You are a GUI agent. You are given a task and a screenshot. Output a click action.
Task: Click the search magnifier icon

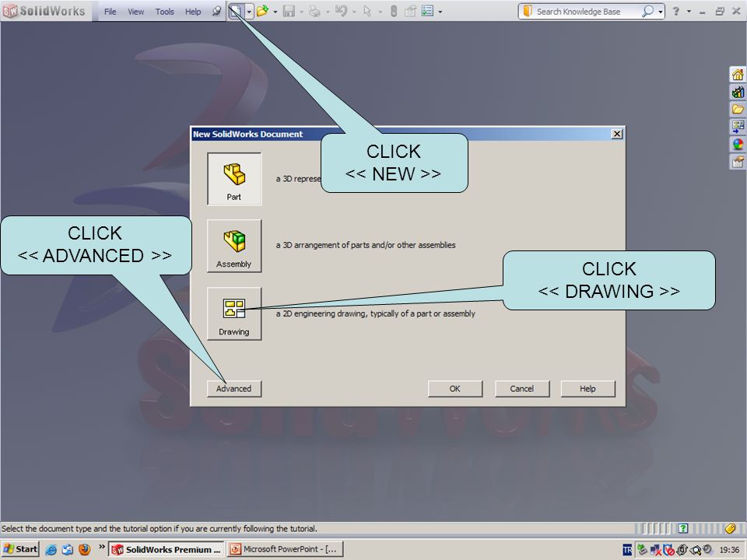647,11
